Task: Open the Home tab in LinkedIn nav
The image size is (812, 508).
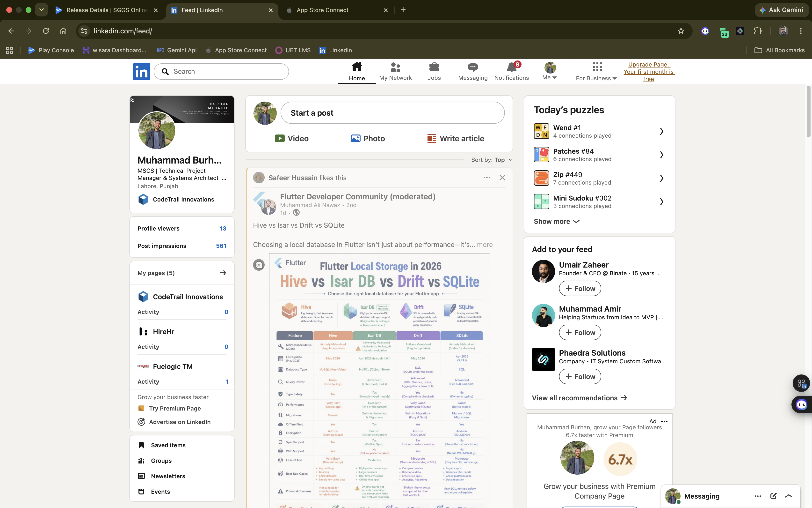Action: [x=357, y=72]
